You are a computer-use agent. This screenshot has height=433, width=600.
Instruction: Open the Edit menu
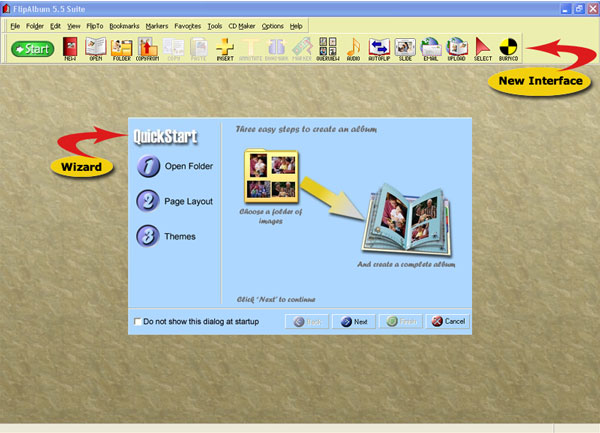pos(55,26)
